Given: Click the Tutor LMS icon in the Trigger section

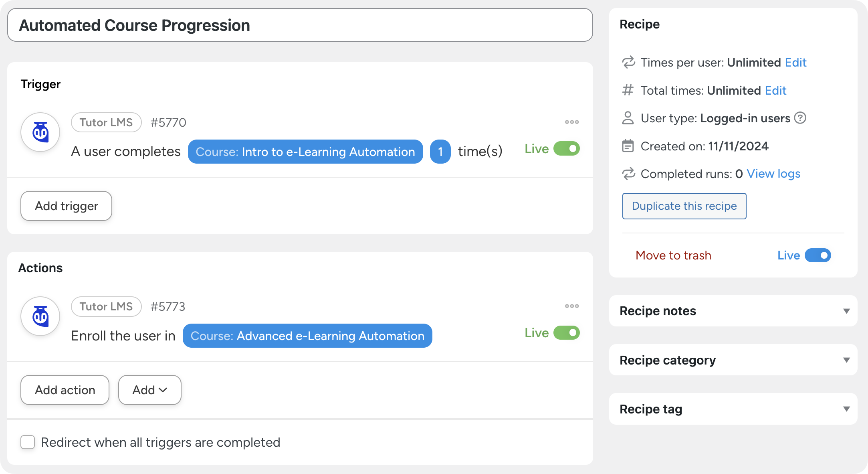Looking at the screenshot, I should click(x=40, y=132).
